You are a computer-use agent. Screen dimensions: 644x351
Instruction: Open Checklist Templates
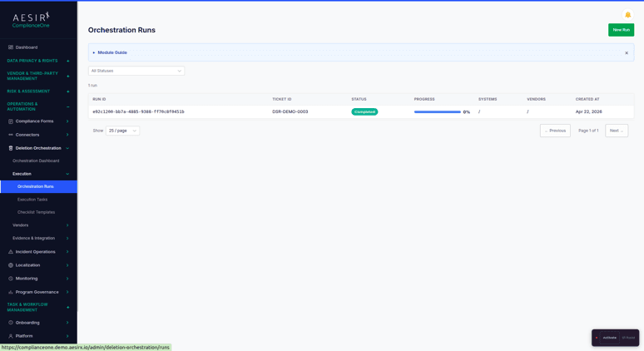point(36,212)
